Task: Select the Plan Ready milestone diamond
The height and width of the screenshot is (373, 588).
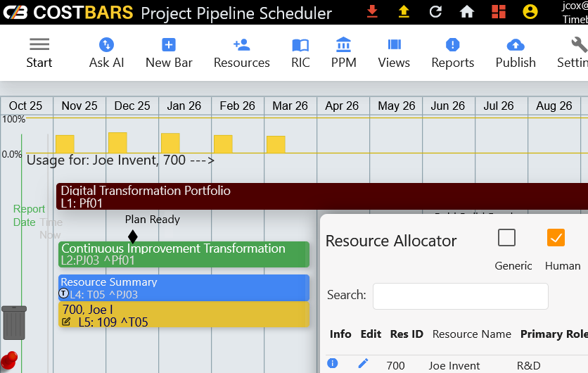Action: pos(133,236)
